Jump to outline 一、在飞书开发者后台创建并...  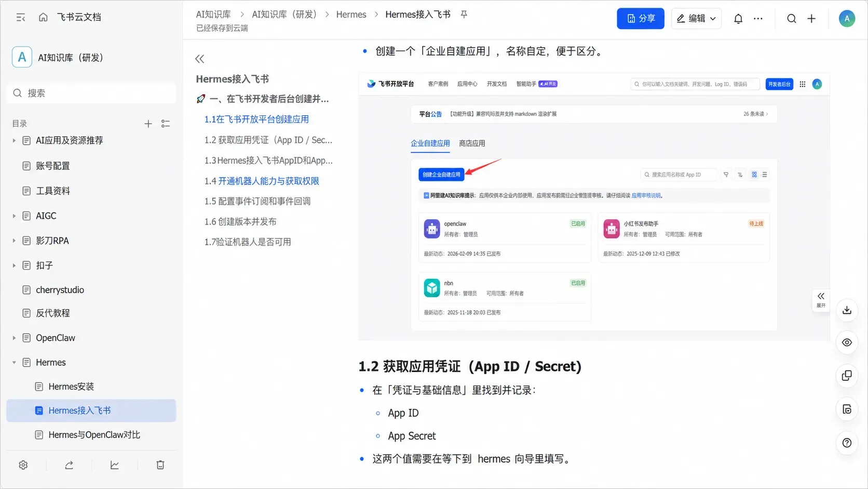click(263, 99)
